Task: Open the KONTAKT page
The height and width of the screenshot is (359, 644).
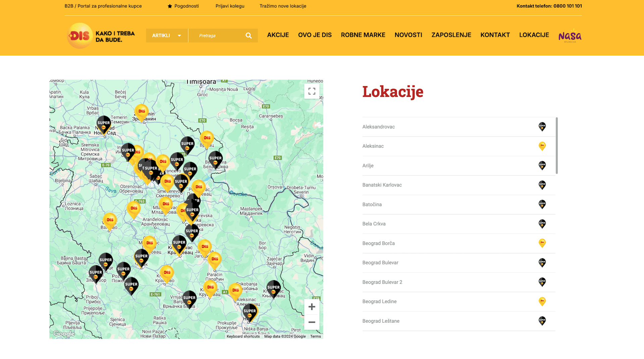Action: tap(495, 35)
